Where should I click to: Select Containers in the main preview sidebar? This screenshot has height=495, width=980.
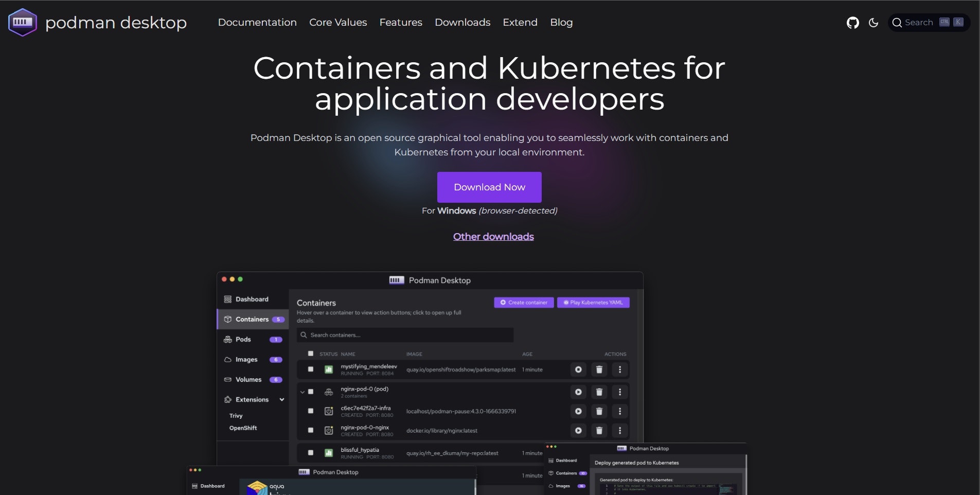click(253, 320)
